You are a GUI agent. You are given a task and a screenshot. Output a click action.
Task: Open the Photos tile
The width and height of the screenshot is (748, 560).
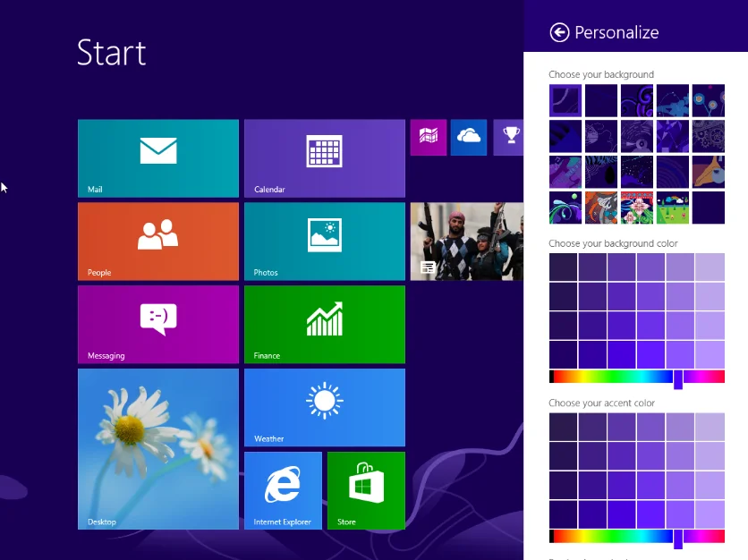pyautogui.click(x=325, y=242)
